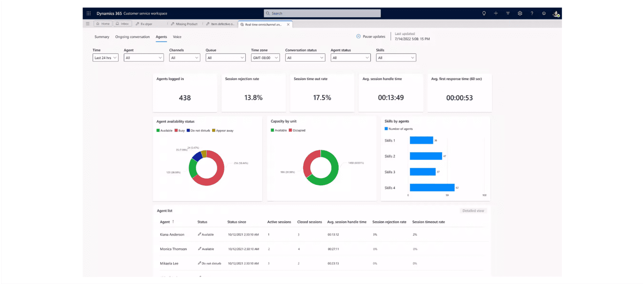644x285 pixels.
Task: Open the Channels filter dropdown
Action: click(184, 57)
